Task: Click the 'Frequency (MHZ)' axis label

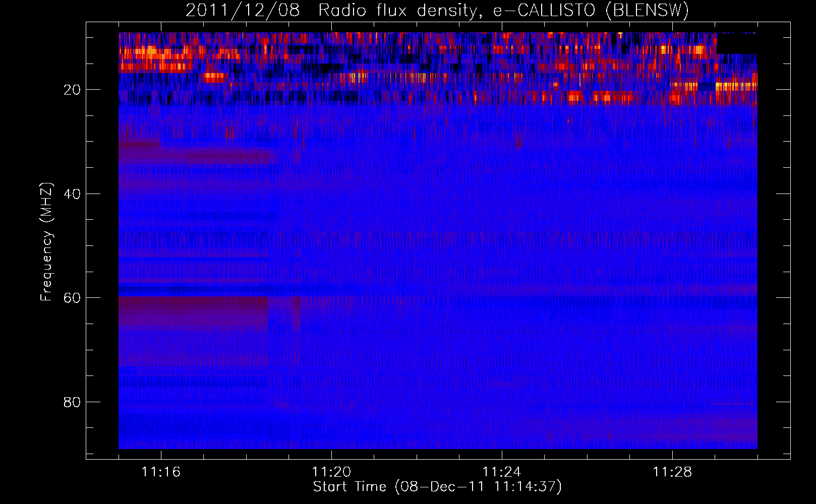Action: pyautogui.click(x=46, y=241)
